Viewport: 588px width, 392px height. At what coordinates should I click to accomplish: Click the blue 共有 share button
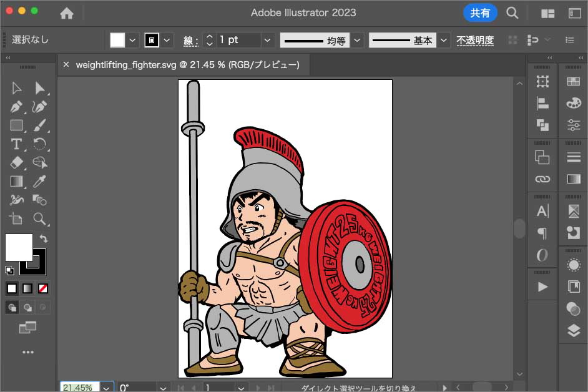coord(480,13)
